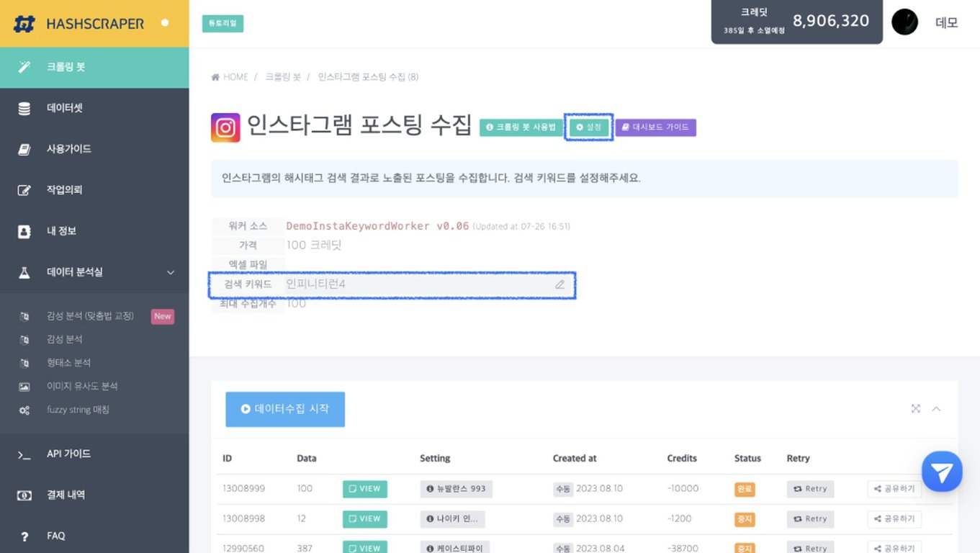980x553 pixels.
Task: Open setting 나이키 인...
Action: click(452, 519)
